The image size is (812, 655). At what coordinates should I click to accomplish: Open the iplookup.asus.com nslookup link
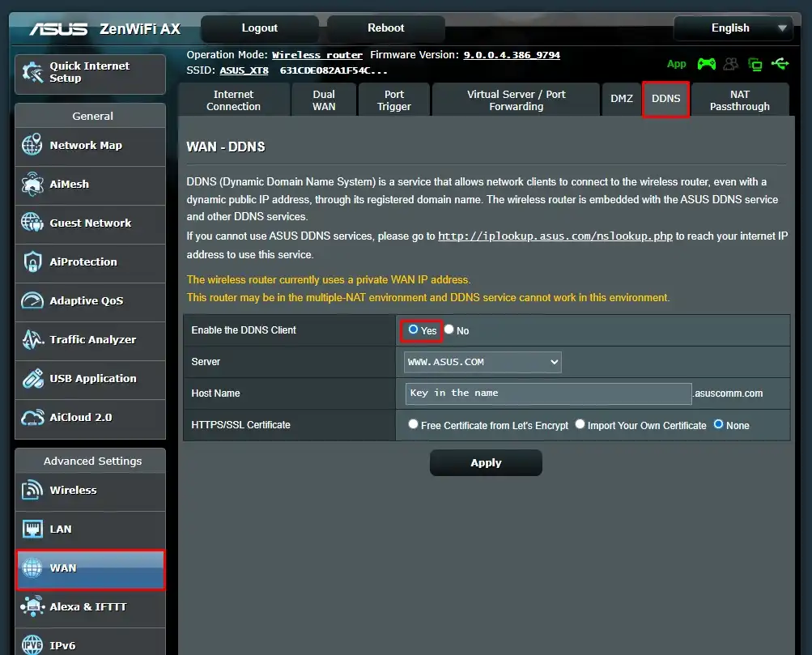pos(555,236)
